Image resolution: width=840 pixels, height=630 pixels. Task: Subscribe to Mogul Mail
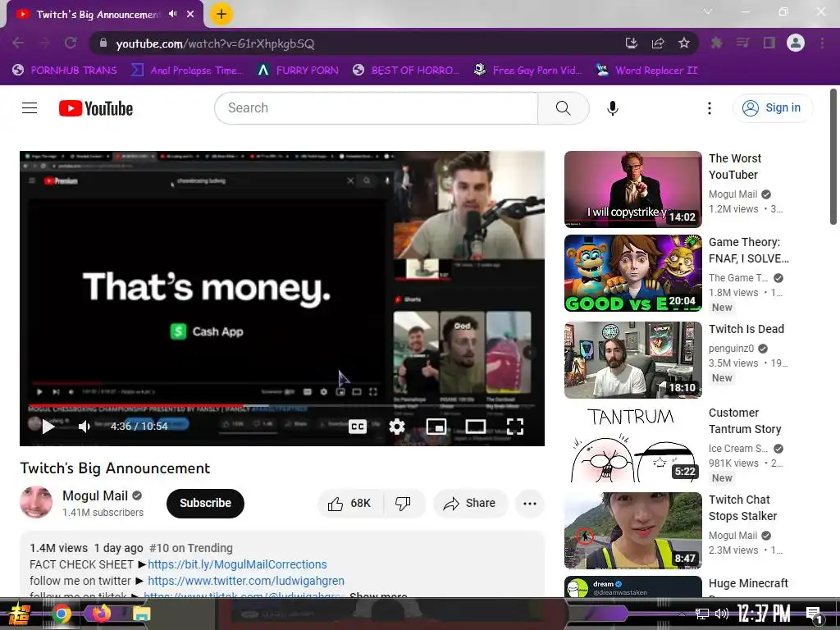click(x=205, y=503)
